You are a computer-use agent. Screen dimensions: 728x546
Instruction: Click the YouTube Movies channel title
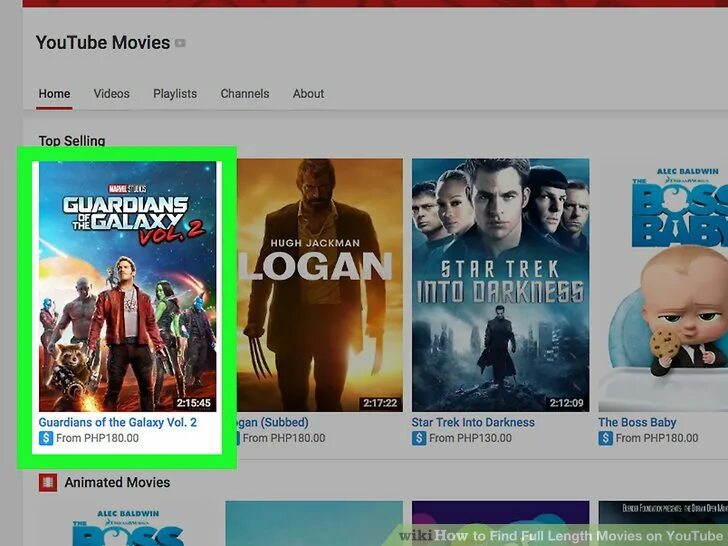pyautogui.click(x=103, y=43)
